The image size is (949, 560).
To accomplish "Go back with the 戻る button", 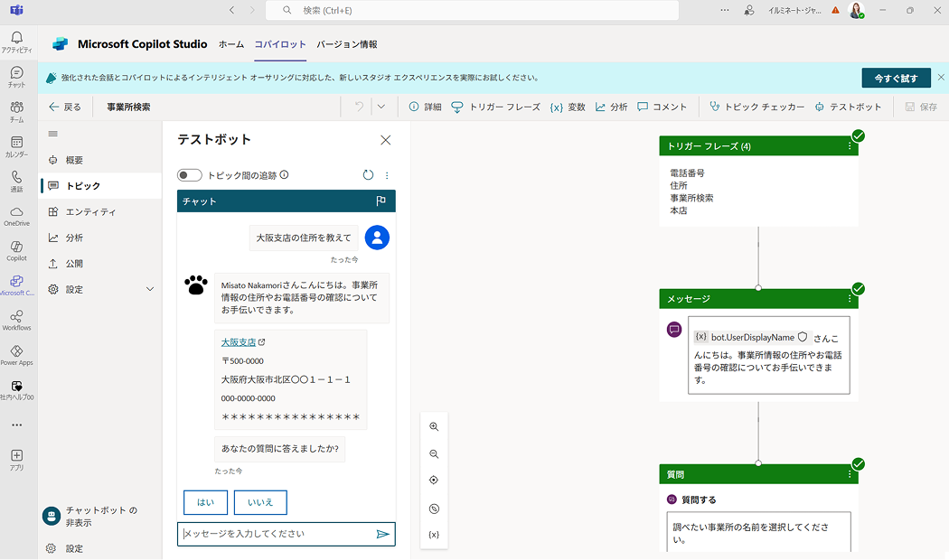I will point(65,107).
